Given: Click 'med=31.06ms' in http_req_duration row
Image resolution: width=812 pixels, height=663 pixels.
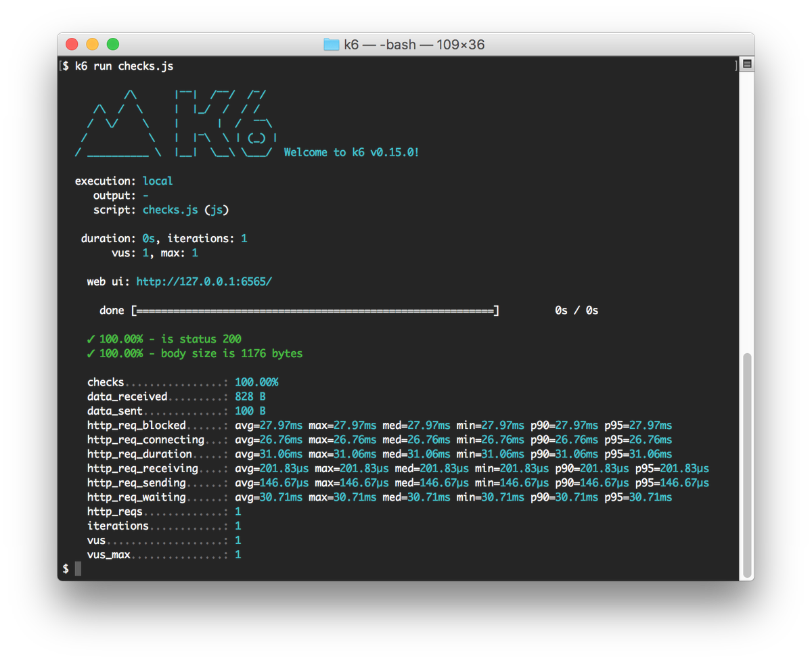Looking at the screenshot, I should pyautogui.click(x=416, y=454).
